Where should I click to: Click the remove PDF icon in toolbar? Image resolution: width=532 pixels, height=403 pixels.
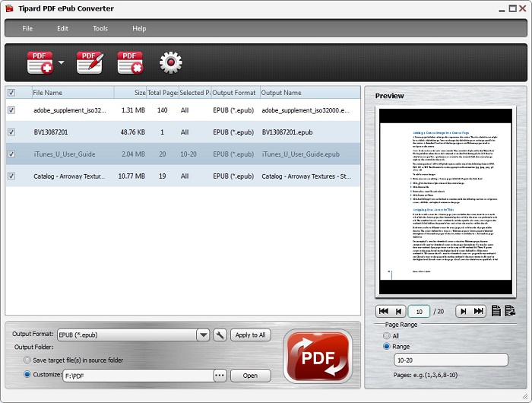[130, 62]
